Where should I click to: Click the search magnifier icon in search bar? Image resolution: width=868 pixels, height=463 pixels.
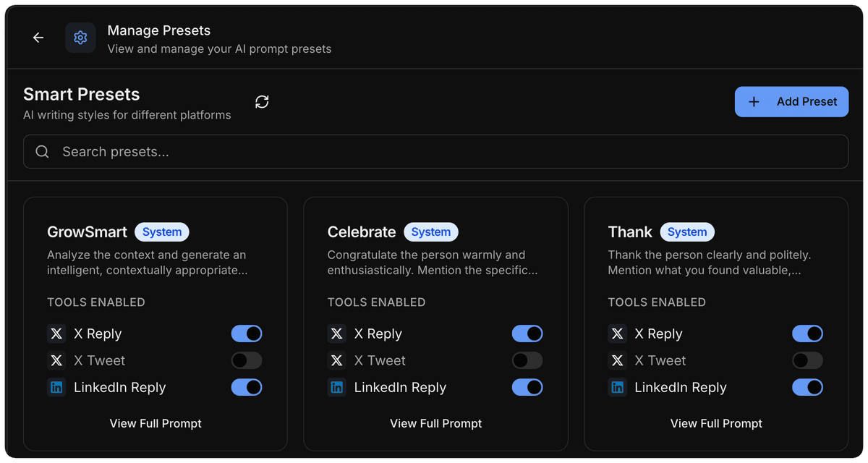[42, 151]
